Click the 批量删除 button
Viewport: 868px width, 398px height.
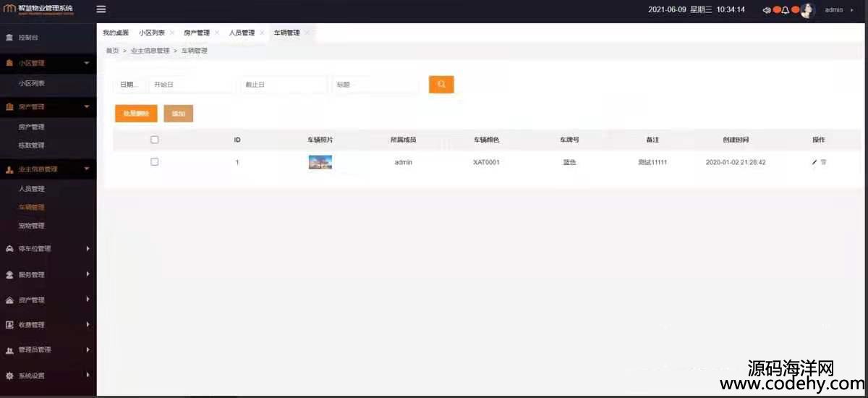136,114
